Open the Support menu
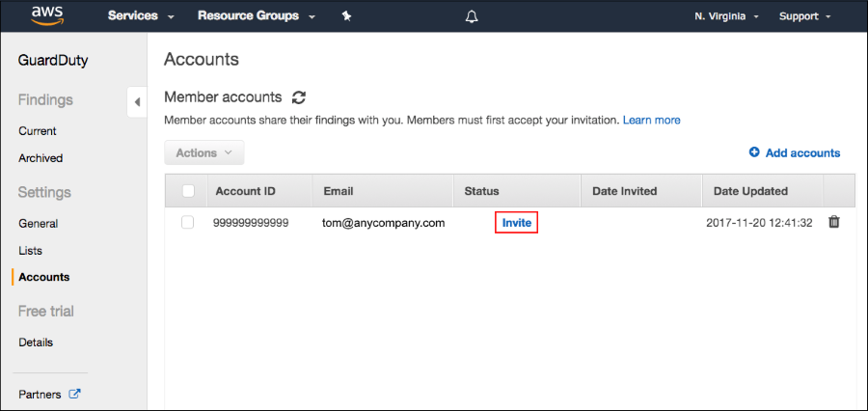 pos(805,16)
